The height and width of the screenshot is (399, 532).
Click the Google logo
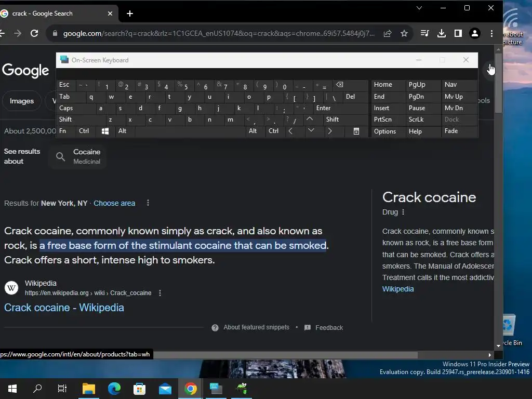25,71
